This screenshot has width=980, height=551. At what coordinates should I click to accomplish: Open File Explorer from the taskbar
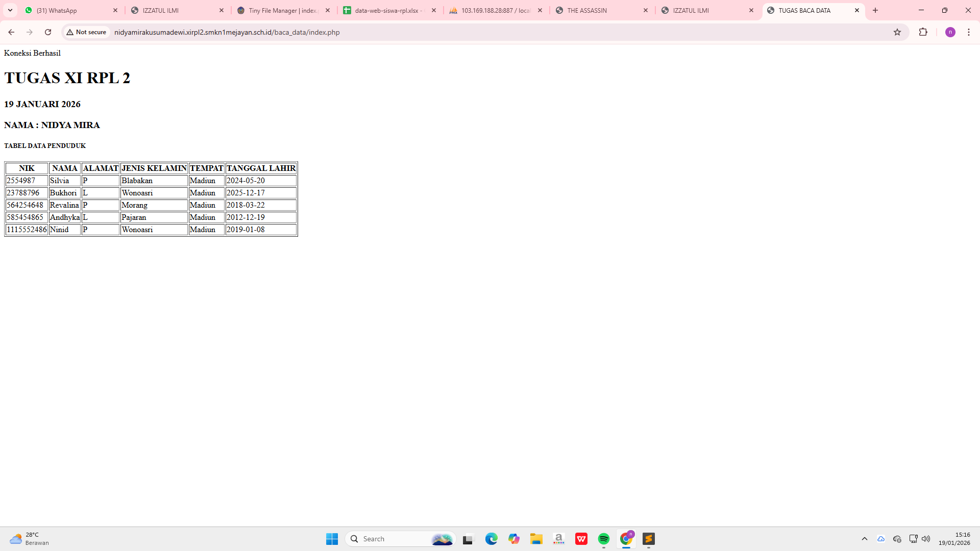[x=536, y=539]
